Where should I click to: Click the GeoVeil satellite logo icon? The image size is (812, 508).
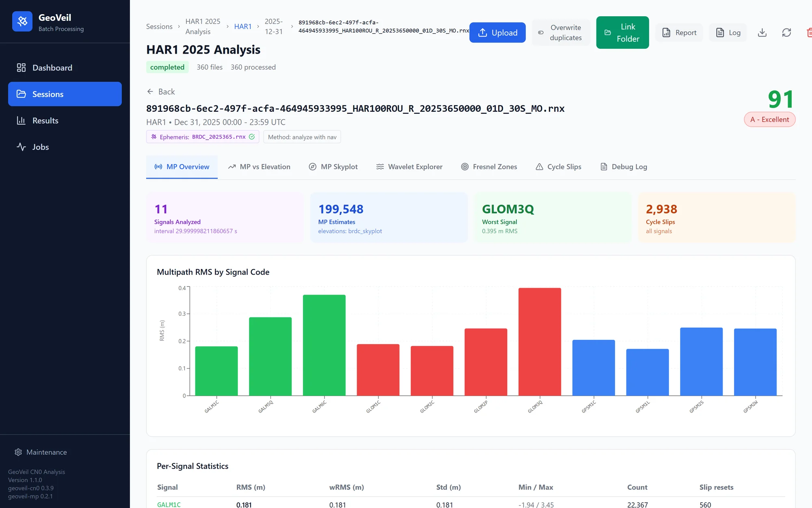coord(22,21)
